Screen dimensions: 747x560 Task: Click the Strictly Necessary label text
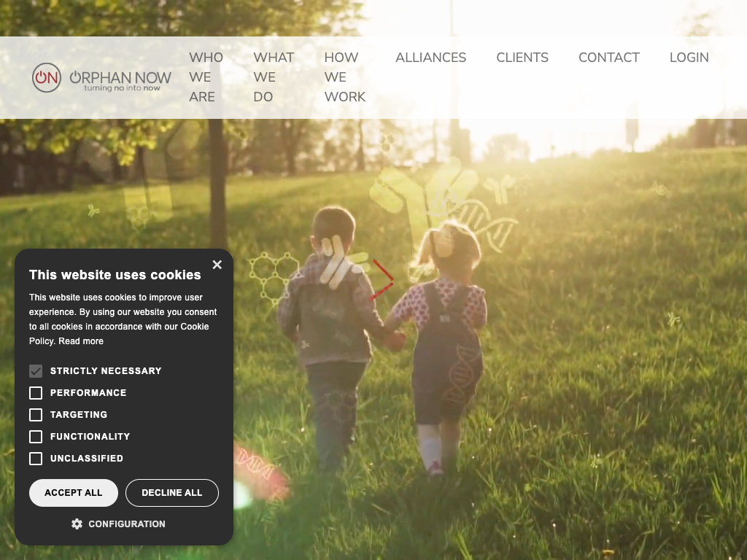106,371
